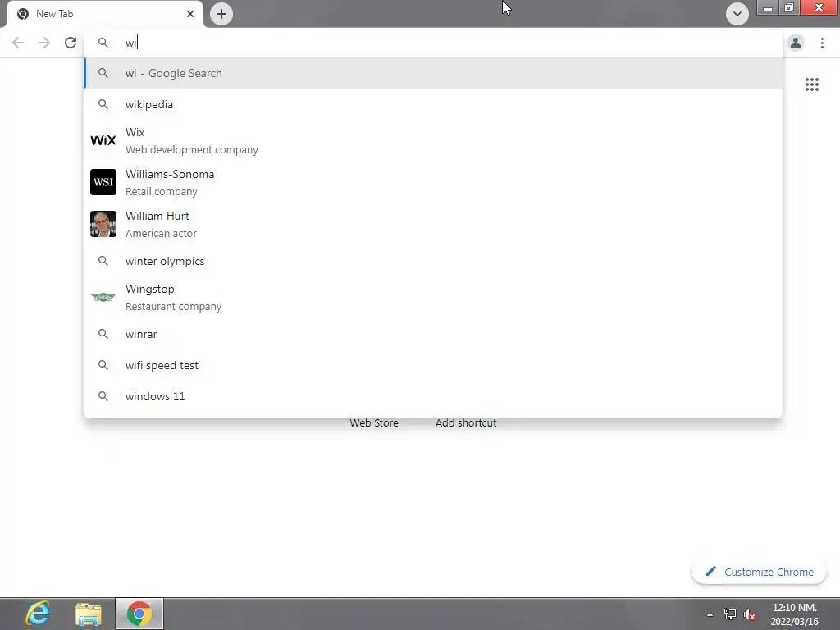Pick the Wix Web development company suggestion
840x630 pixels.
pos(433,141)
